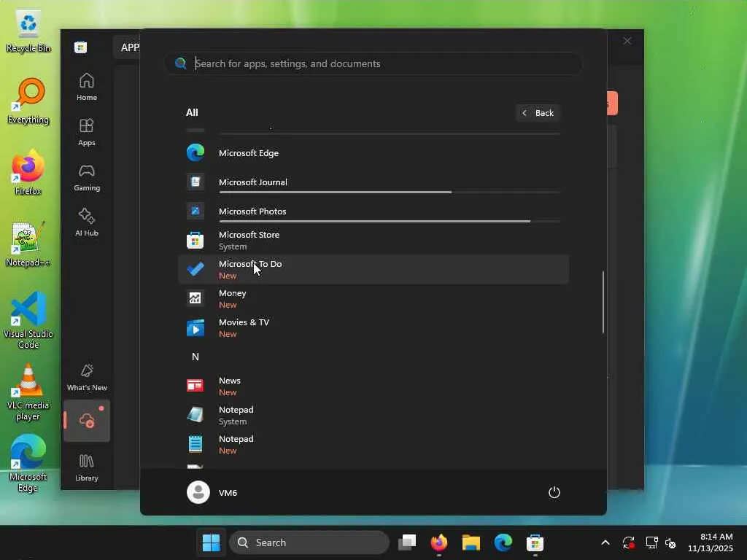Open Firefox from the taskbar
The width and height of the screenshot is (747, 560).
438,542
